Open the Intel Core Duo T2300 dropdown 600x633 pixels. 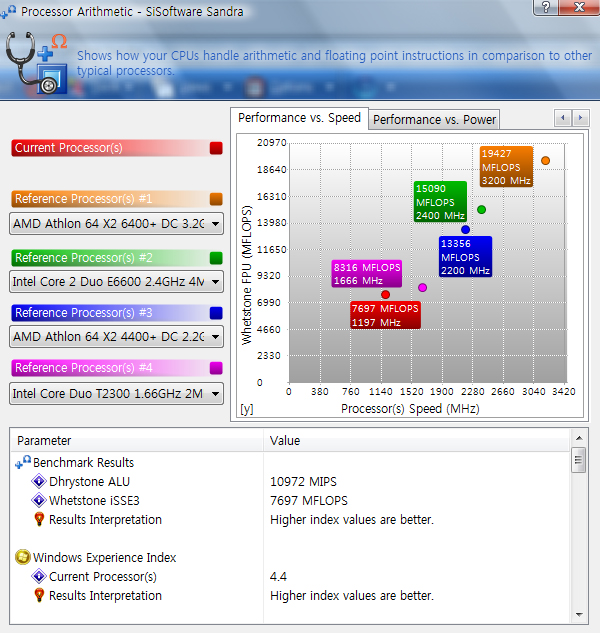(x=116, y=394)
